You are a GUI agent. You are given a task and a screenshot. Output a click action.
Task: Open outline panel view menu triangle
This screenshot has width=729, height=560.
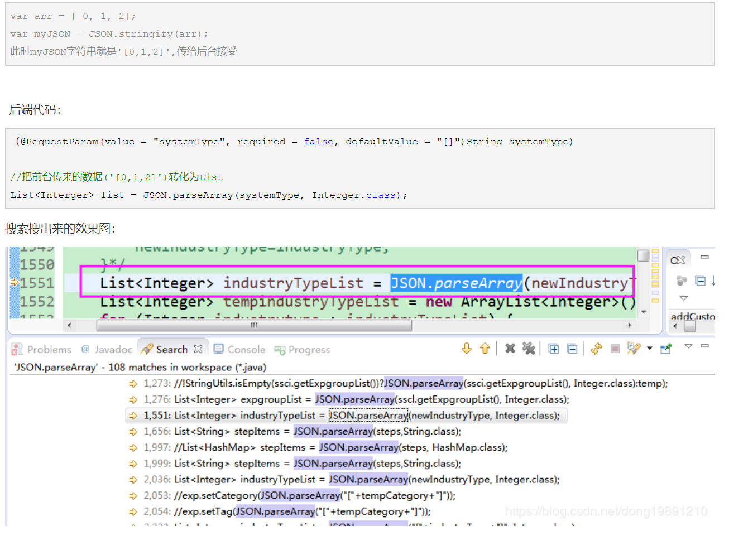[x=684, y=298]
